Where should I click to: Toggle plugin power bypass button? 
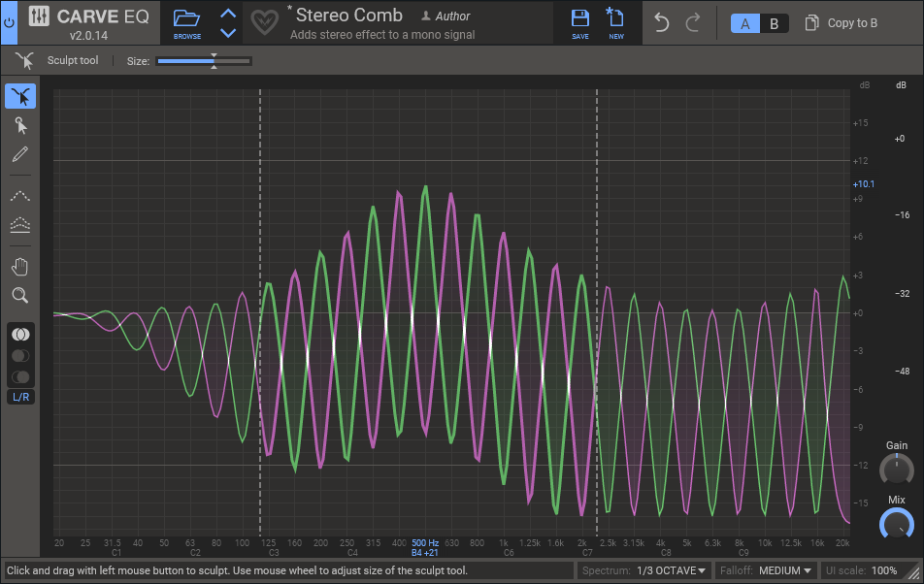coord(9,21)
